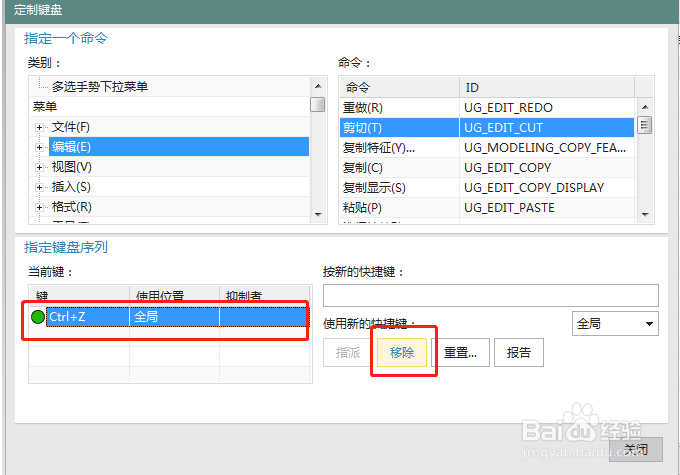Select the 菜单 category row
The image size is (680, 475).
point(170,107)
